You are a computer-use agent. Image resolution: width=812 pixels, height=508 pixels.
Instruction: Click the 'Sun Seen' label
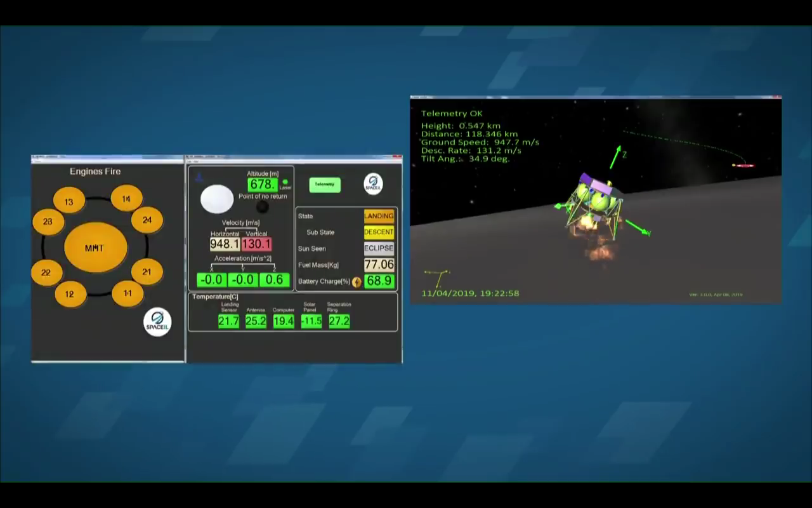click(312, 249)
